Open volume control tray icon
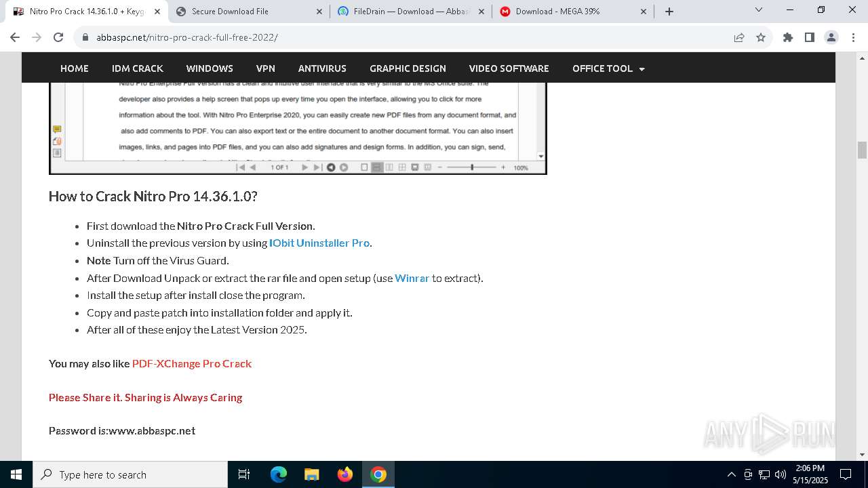Screen dimensions: 868x488 click(x=781, y=474)
